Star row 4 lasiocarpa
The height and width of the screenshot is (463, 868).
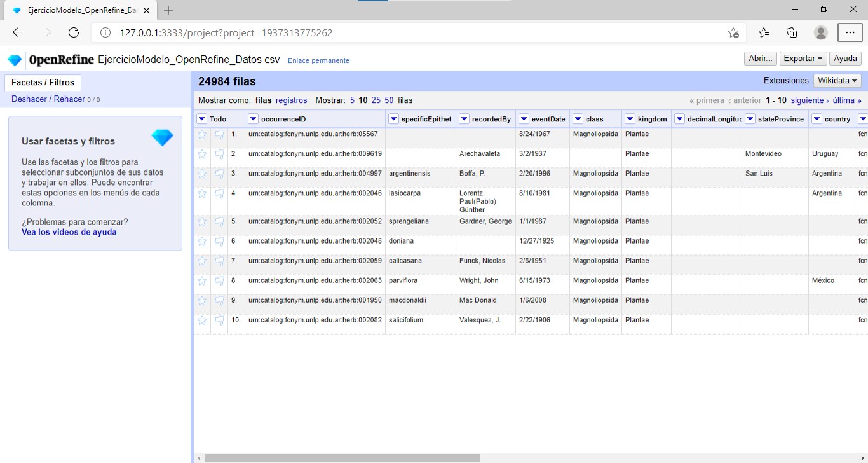pyautogui.click(x=202, y=193)
